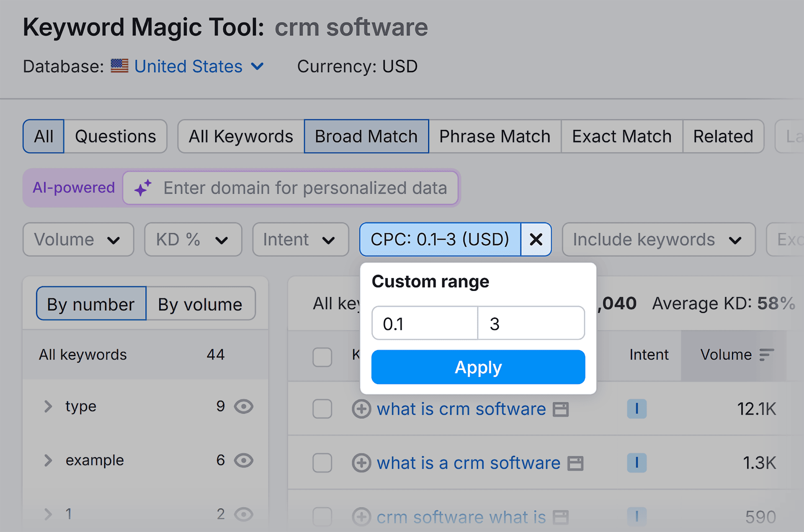This screenshot has width=804, height=532.
Task: Open the United States database dropdown
Action: coord(199,67)
